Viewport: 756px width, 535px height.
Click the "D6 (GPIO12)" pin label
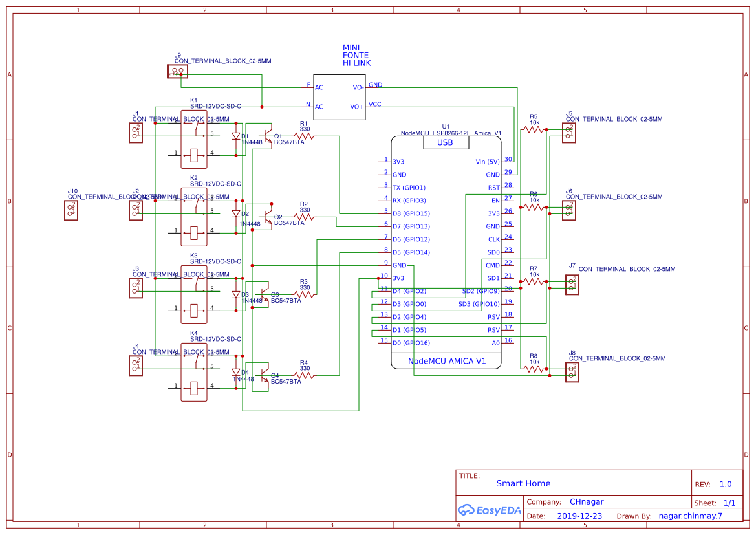411,239
